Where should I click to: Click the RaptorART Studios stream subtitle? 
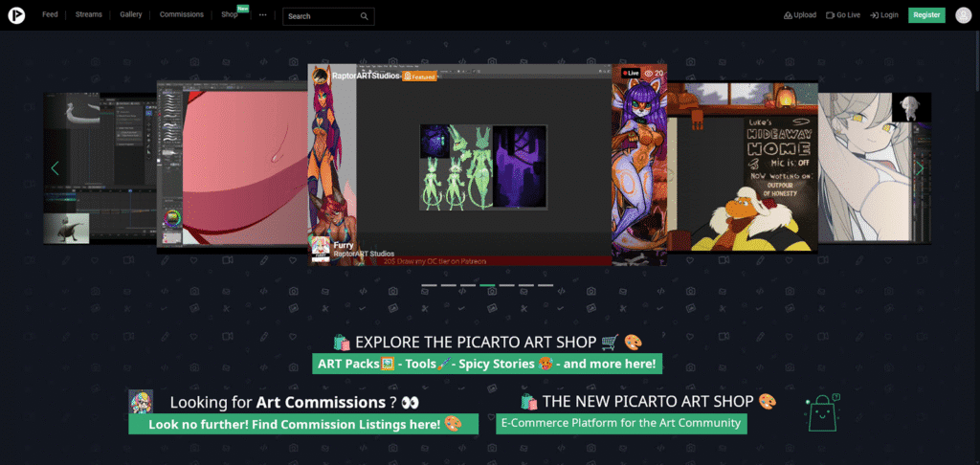coord(363,254)
